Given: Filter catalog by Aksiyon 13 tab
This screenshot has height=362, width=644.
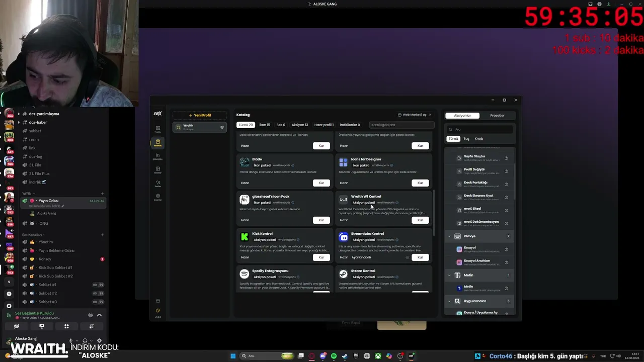Looking at the screenshot, I should click(300, 125).
